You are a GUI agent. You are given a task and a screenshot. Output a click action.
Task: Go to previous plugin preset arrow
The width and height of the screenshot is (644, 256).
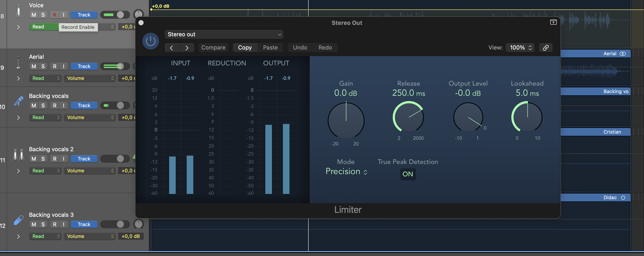(172, 48)
